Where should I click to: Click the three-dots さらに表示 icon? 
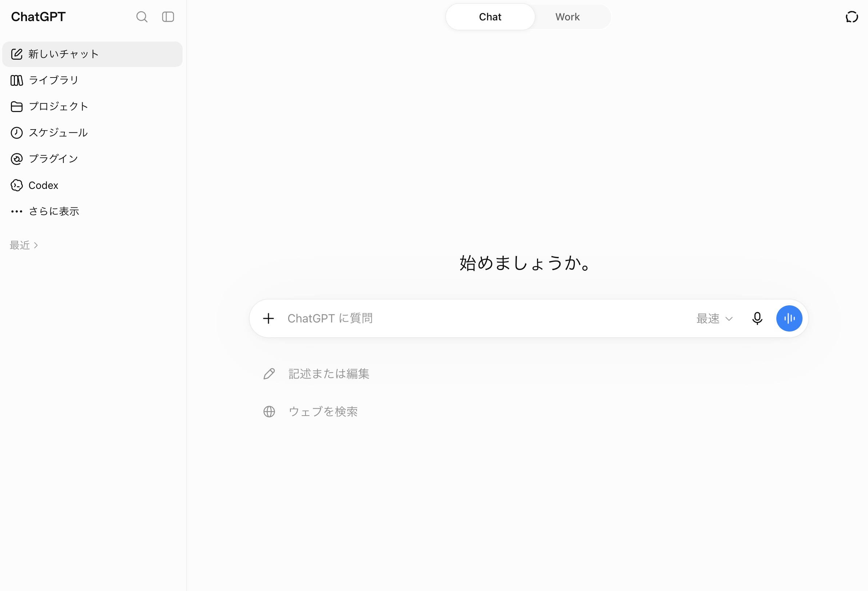tap(17, 211)
